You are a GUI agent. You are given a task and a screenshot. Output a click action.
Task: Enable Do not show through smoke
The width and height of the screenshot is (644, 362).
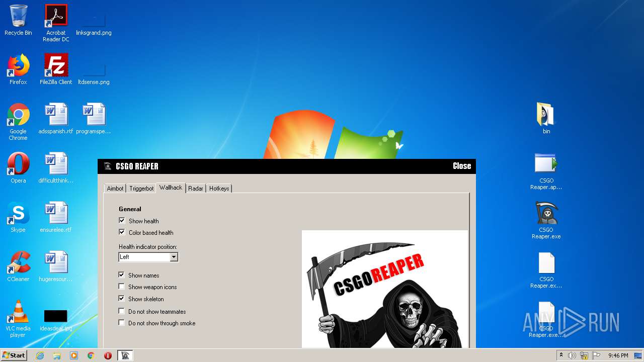pyautogui.click(x=121, y=322)
